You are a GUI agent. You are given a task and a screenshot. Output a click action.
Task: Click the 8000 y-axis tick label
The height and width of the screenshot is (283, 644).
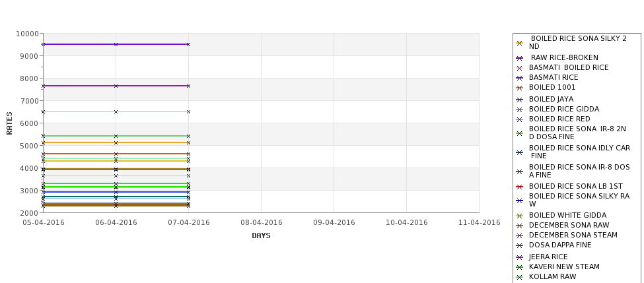[x=30, y=79]
